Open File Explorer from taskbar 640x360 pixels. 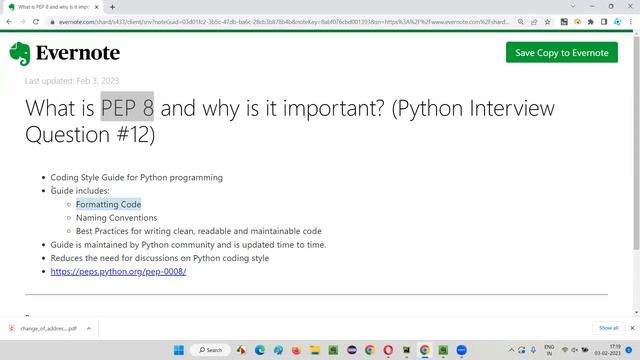tap(315, 350)
